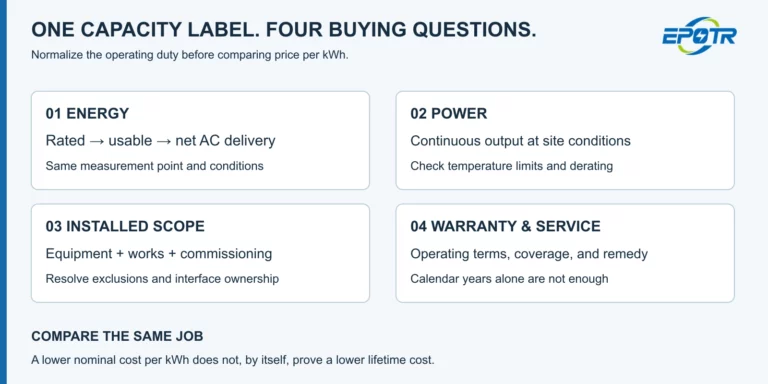Click the 02 POWER card heading
The width and height of the screenshot is (768, 384).
pos(449,114)
